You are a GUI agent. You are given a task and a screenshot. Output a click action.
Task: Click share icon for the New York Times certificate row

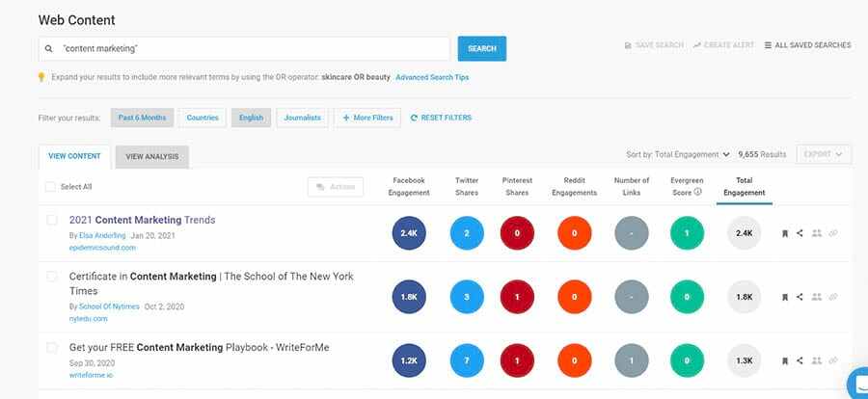[800, 297]
